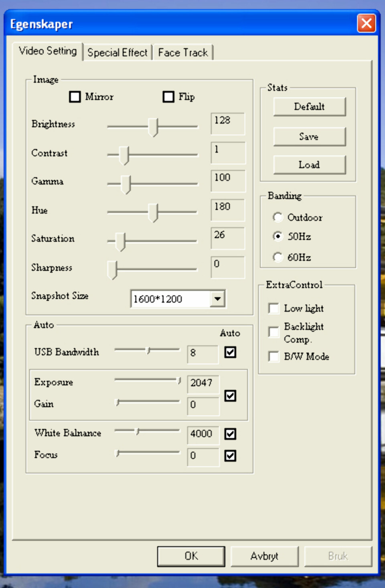Click the USB Bandwidth slider

147,350
